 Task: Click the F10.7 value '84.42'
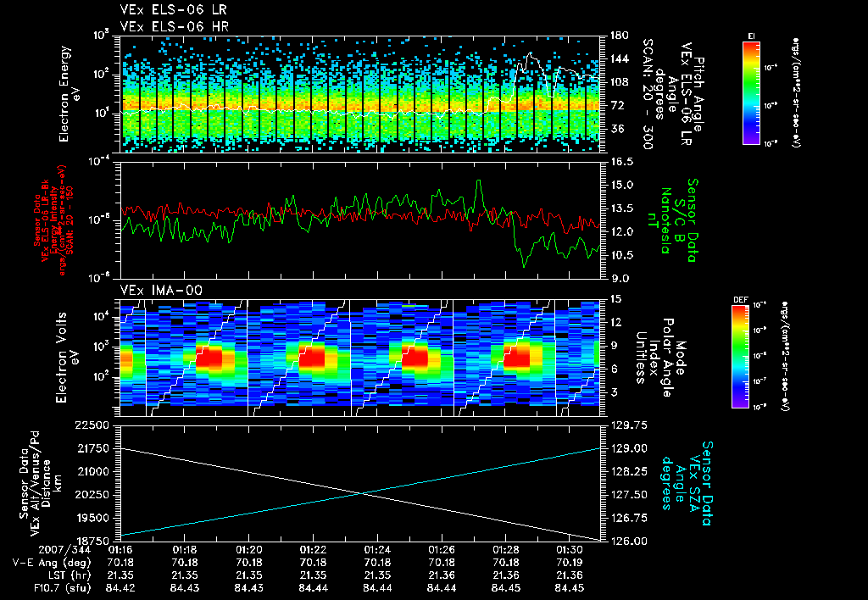coord(120,588)
